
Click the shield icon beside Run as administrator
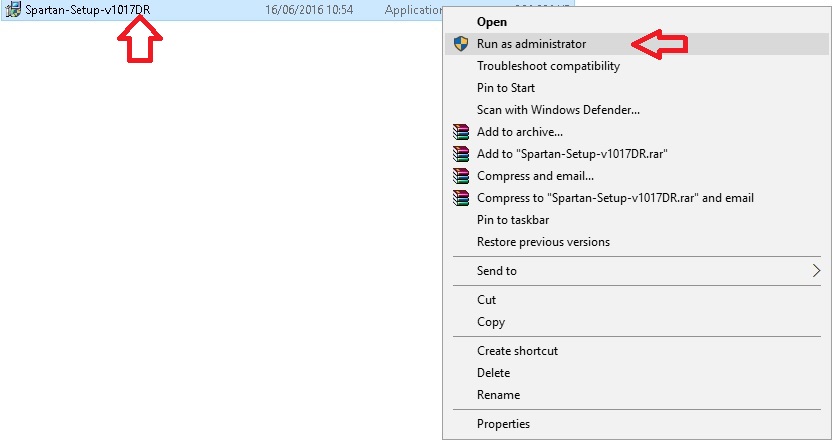(461, 44)
